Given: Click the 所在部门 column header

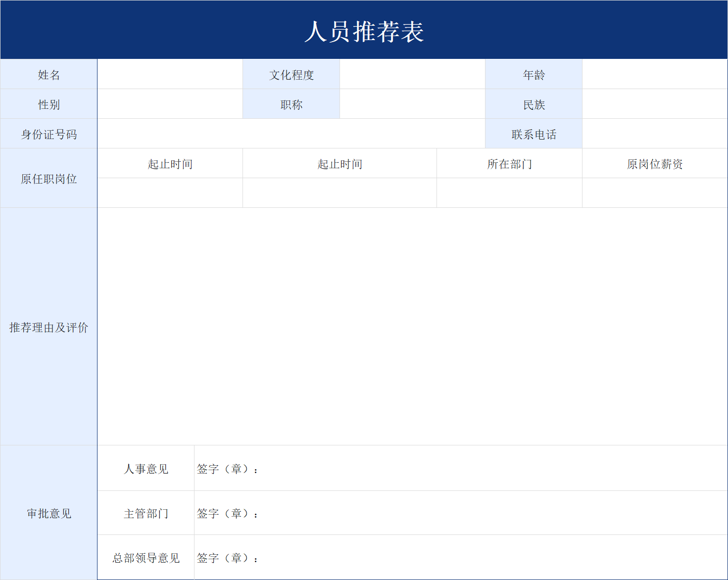Looking at the screenshot, I should [509, 163].
